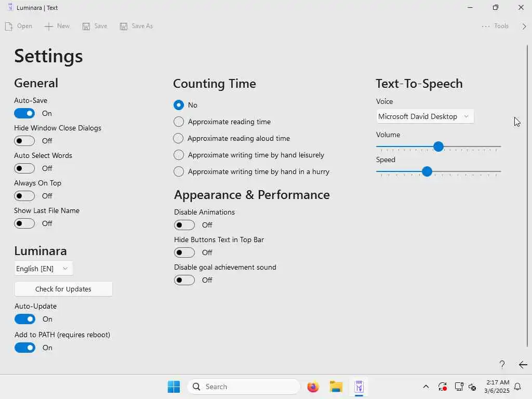This screenshot has height=399, width=532.
Task: Click the muted volume tray icon
Action: 472,387
